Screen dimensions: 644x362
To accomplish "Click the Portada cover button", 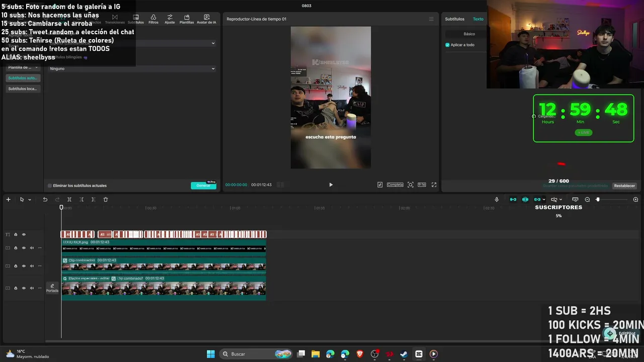I will (52, 288).
